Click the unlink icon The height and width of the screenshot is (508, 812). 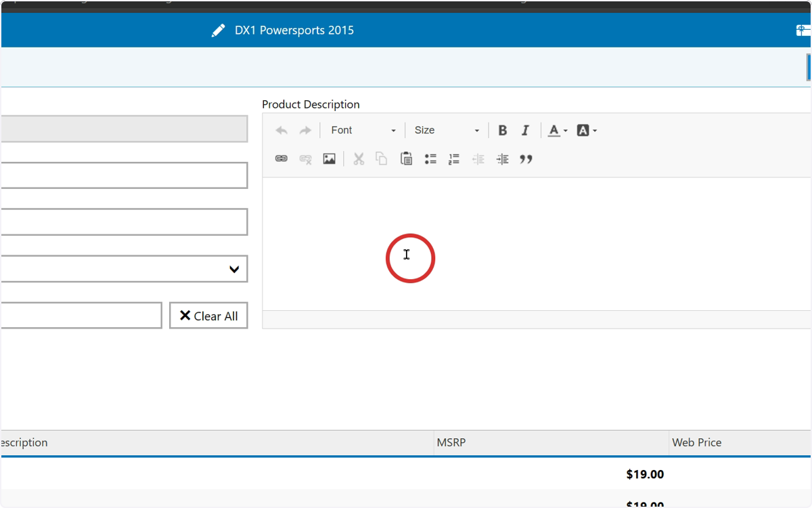pyautogui.click(x=305, y=159)
